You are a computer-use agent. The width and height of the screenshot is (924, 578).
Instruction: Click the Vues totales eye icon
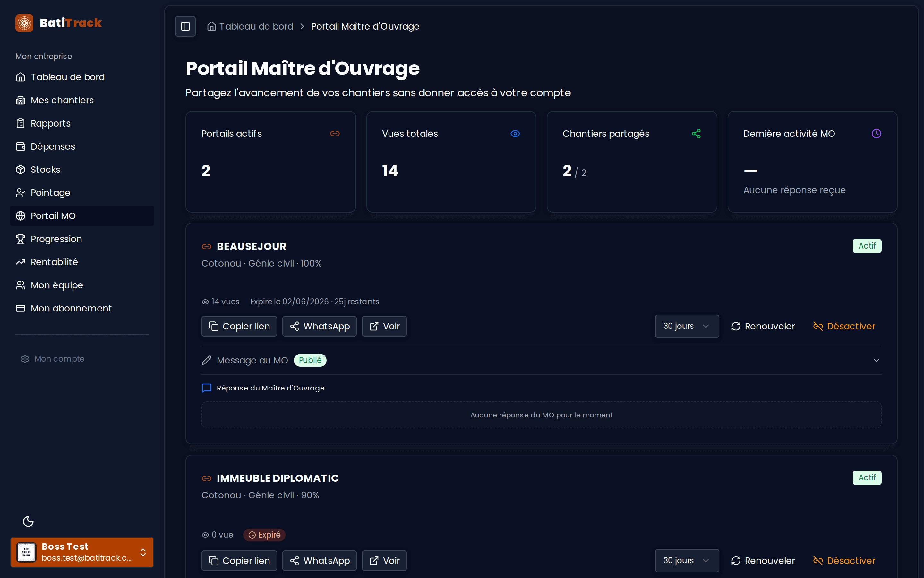[x=515, y=133]
